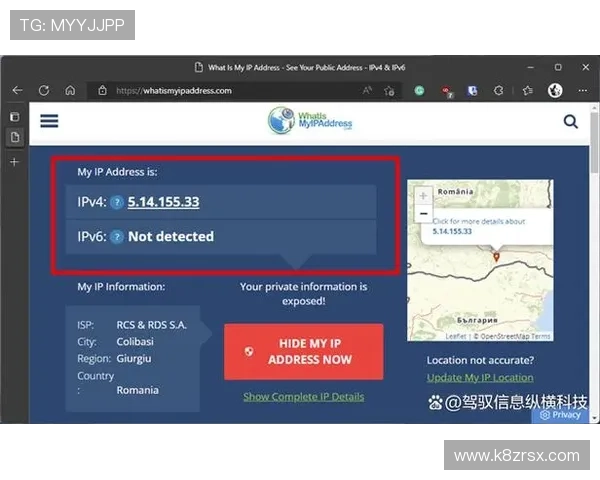Click the 'Location not accurate?' text

[x=480, y=360]
